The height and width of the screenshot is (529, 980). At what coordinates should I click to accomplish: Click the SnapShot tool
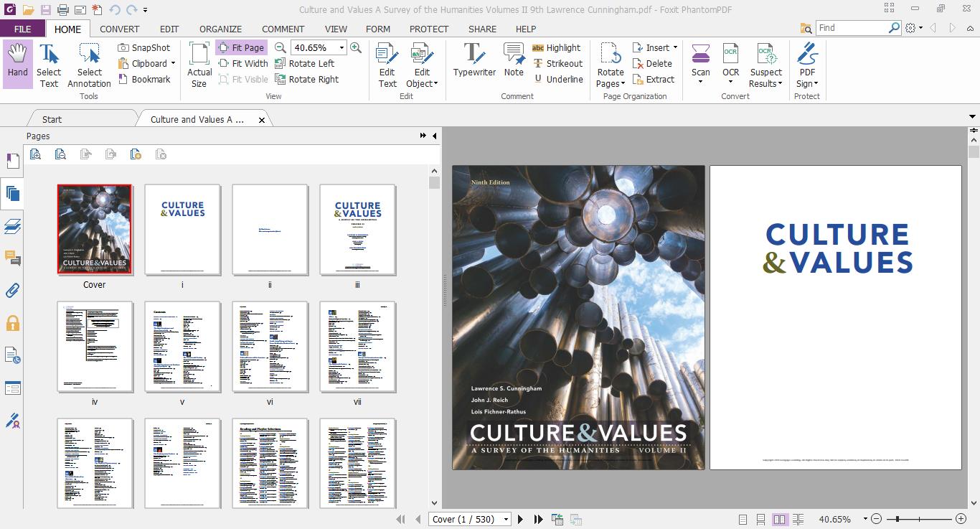click(x=144, y=47)
